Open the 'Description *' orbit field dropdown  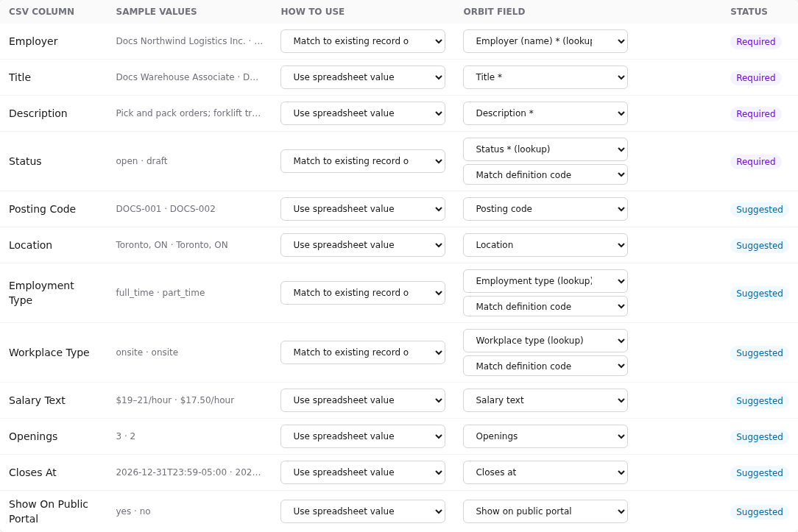coord(545,113)
